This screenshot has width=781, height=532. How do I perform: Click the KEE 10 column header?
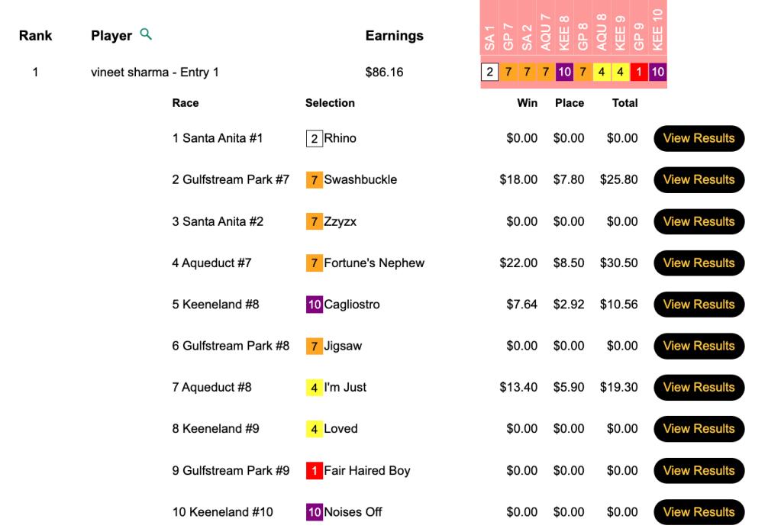click(658, 31)
